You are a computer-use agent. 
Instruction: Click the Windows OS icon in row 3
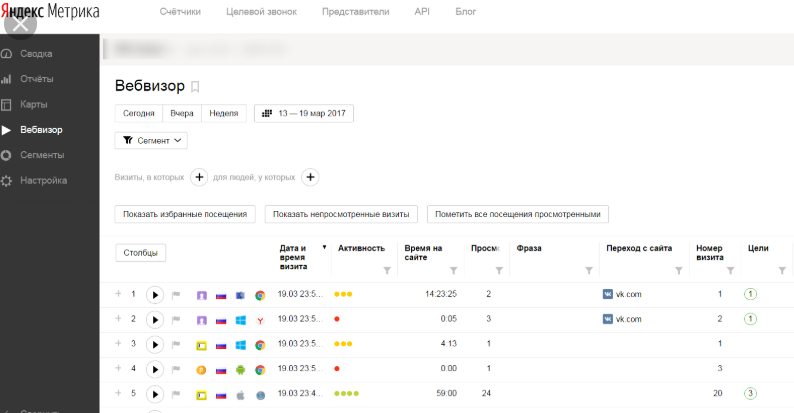click(241, 345)
